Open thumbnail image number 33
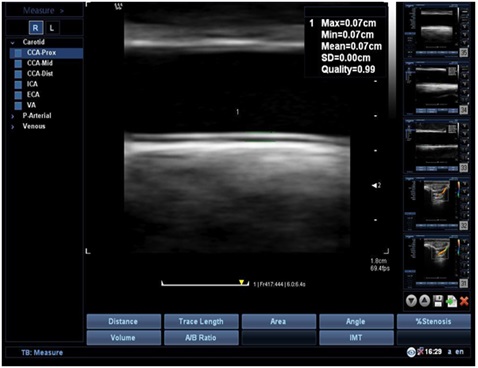Viewport: 478px width, 368px height. 436,146
